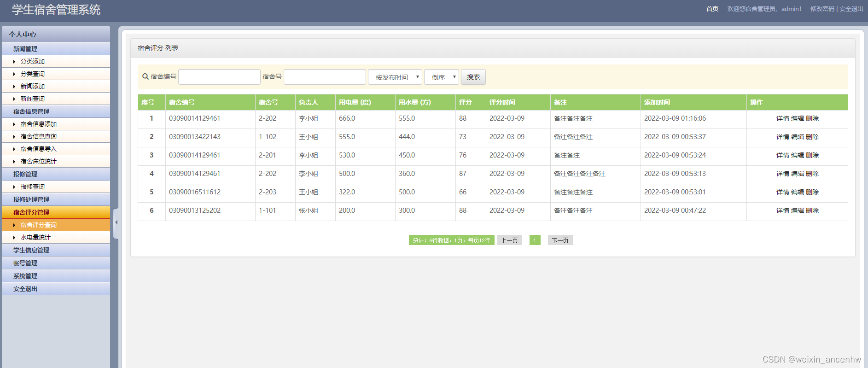Image resolution: width=868 pixels, height=368 pixels.
Task: Click 删除 for dorm 2-203 row
Action: tap(812, 192)
